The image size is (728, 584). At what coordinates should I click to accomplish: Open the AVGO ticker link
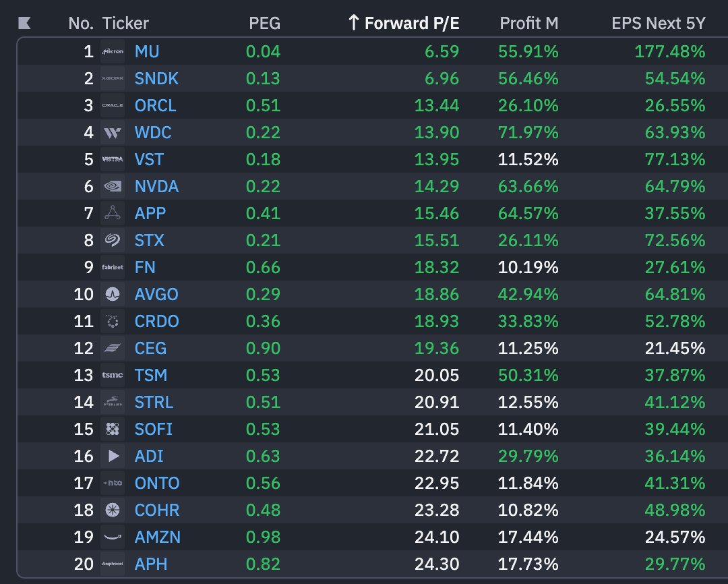pos(156,294)
